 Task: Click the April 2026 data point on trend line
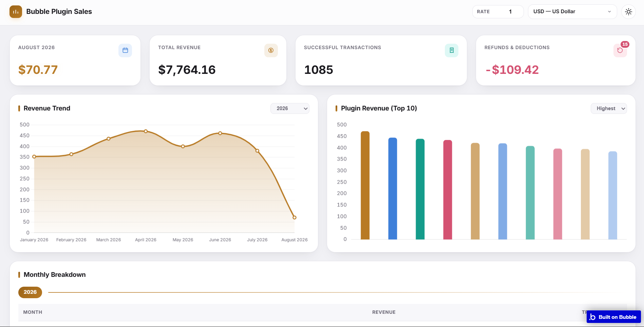146,131
